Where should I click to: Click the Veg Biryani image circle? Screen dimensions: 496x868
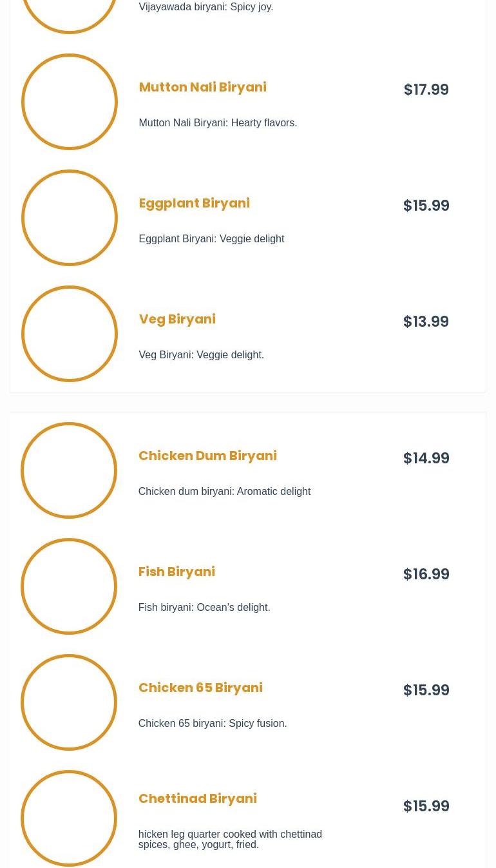coord(70,334)
